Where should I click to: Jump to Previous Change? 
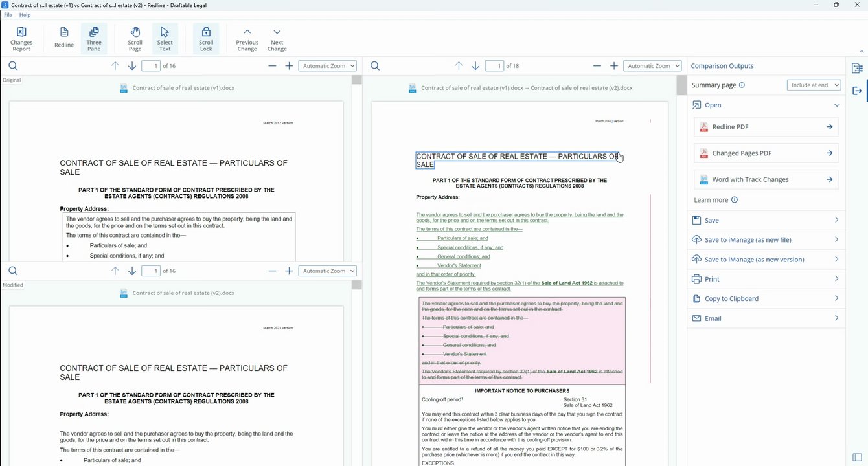247,39
